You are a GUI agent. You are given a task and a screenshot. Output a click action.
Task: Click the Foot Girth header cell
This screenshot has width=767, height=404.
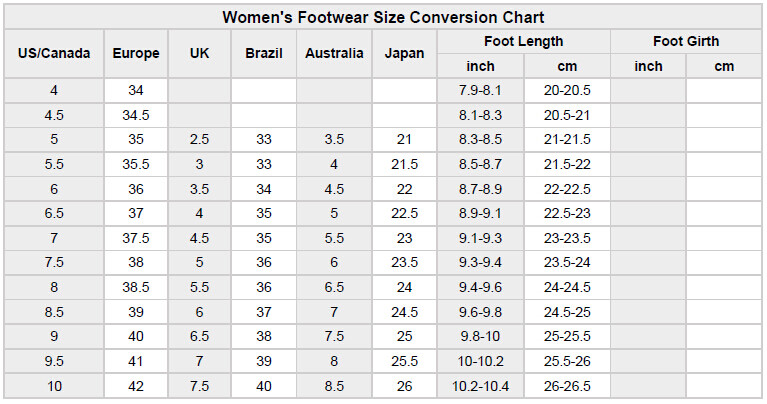coord(686,42)
